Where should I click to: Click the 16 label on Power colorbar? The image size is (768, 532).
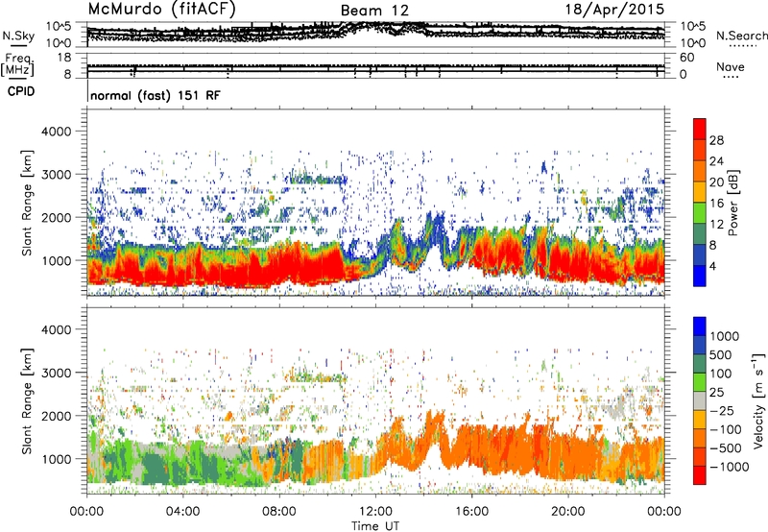pyautogui.click(x=716, y=204)
